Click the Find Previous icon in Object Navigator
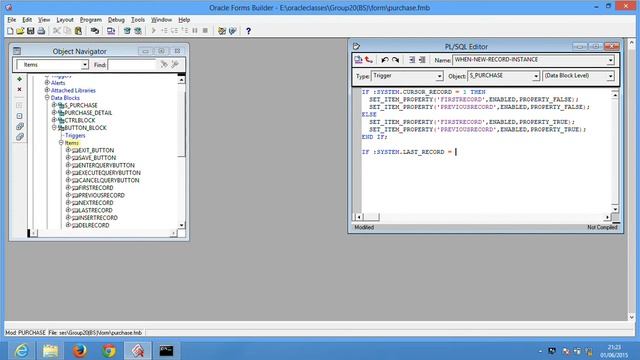The image size is (640, 360). [x=175, y=64]
